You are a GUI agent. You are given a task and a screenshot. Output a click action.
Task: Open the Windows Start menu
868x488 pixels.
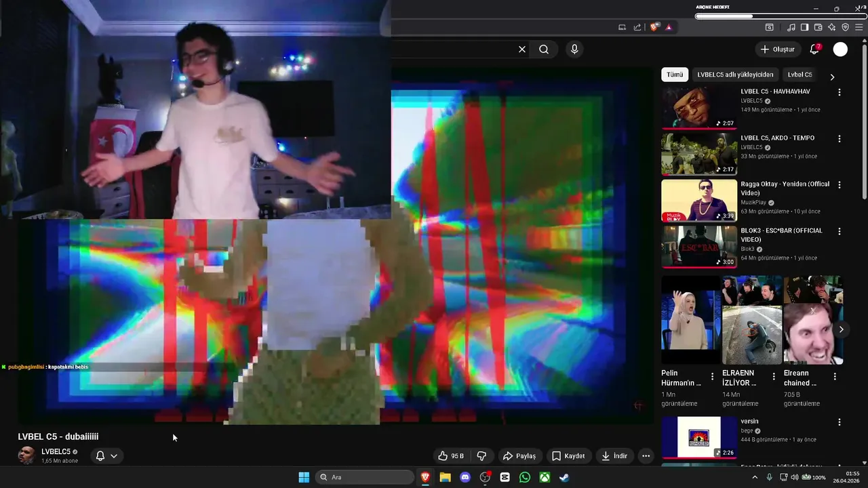(x=304, y=477)
